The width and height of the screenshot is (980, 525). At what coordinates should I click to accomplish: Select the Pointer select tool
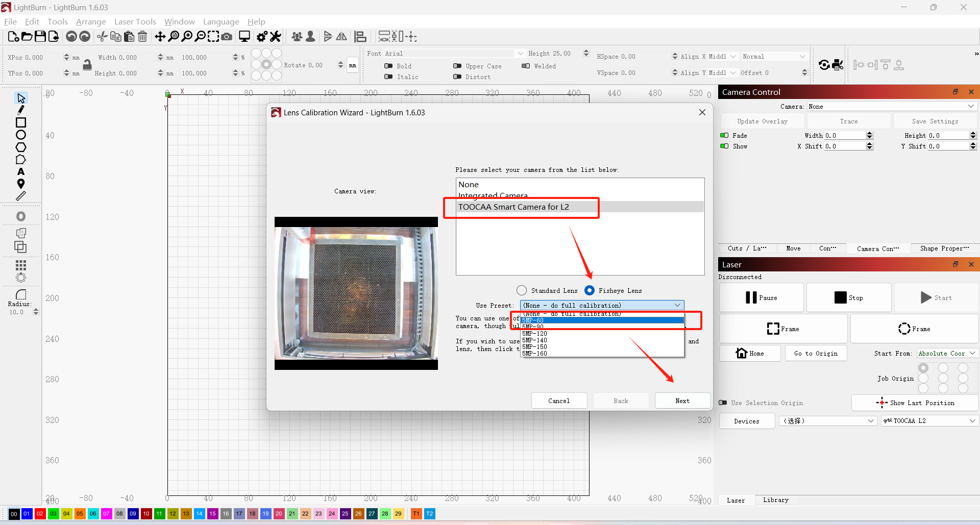[x=21, y=98]
